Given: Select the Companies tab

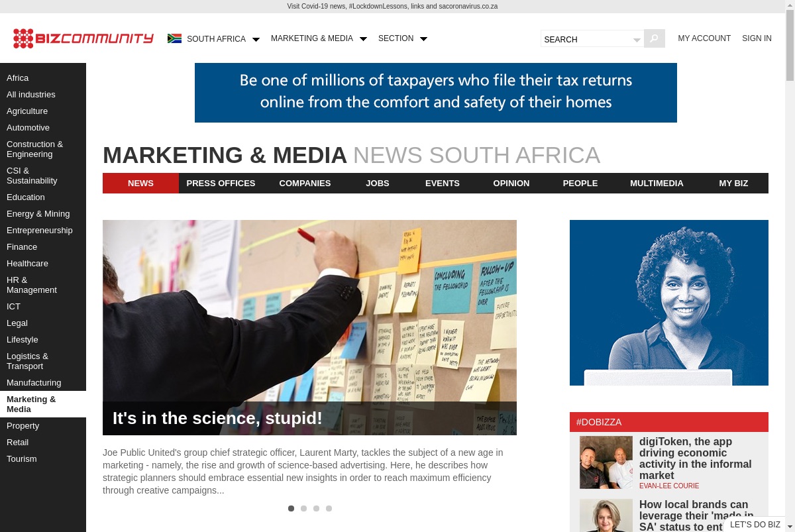Looking at the screenshot, I should pyautogui.click(x=305, y=183).
